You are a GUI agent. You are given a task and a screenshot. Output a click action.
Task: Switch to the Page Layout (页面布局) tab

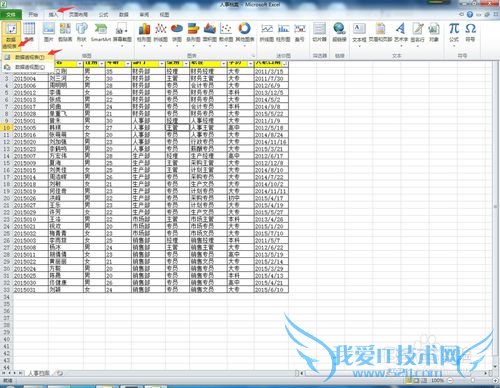pyautogui.click(x=78, y=14)
